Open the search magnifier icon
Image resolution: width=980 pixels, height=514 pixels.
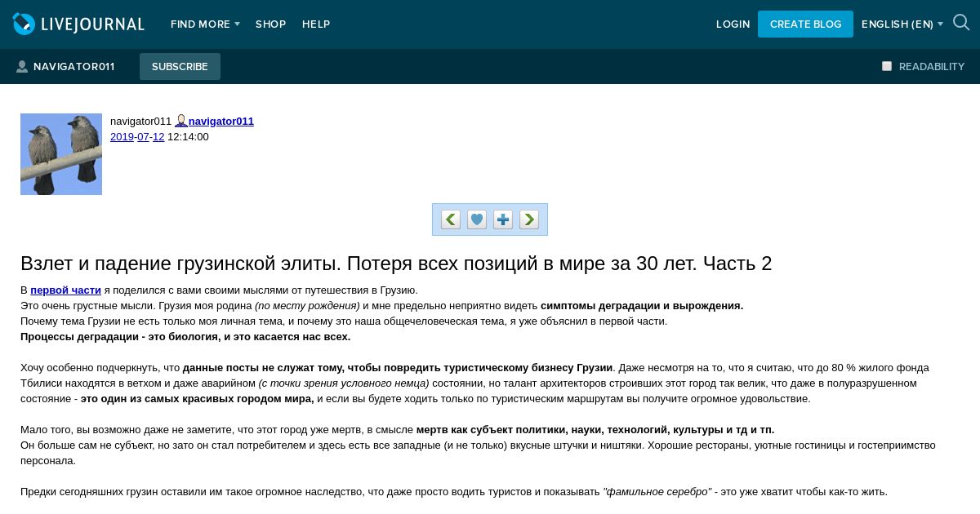(x=961, y=23)
